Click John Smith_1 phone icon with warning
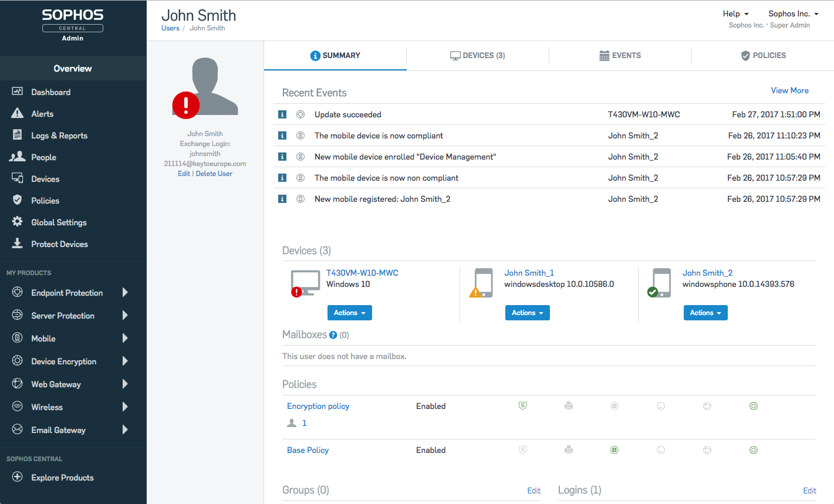This screenshot has height=504, width=834. point(482,283)
